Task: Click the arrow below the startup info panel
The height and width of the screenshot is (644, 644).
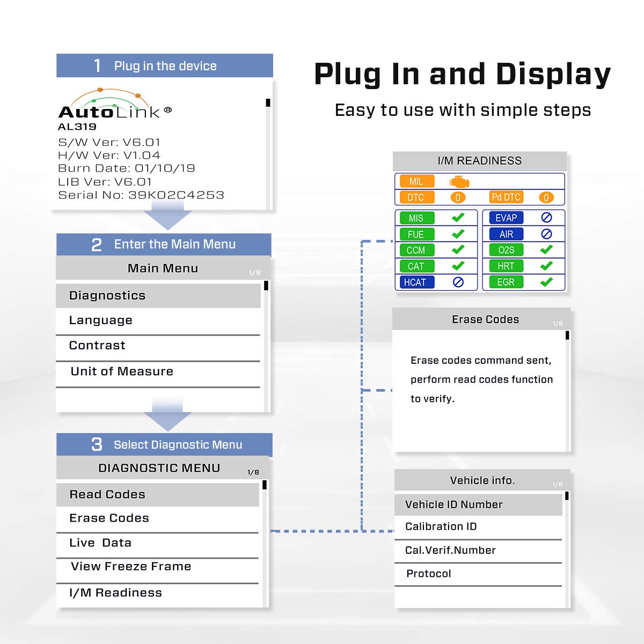Action: tap(167, 218)
